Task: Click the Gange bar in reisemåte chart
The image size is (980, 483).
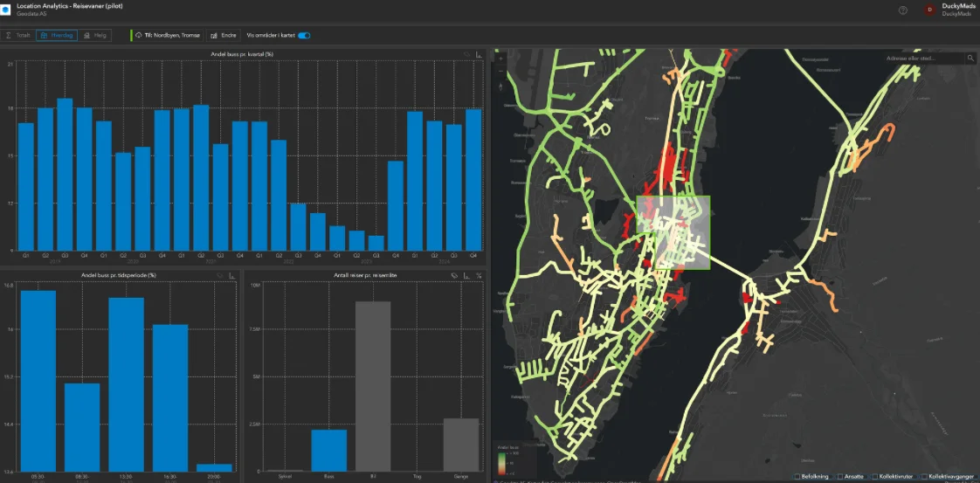Action: [x=461, y=445]
